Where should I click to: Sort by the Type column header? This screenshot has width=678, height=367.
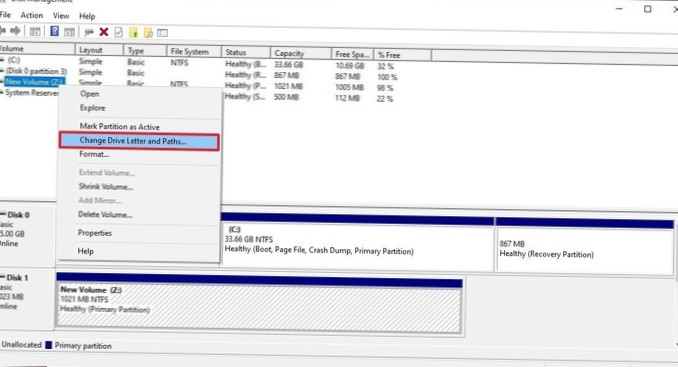pyautogui.click(x=145, y=51)
